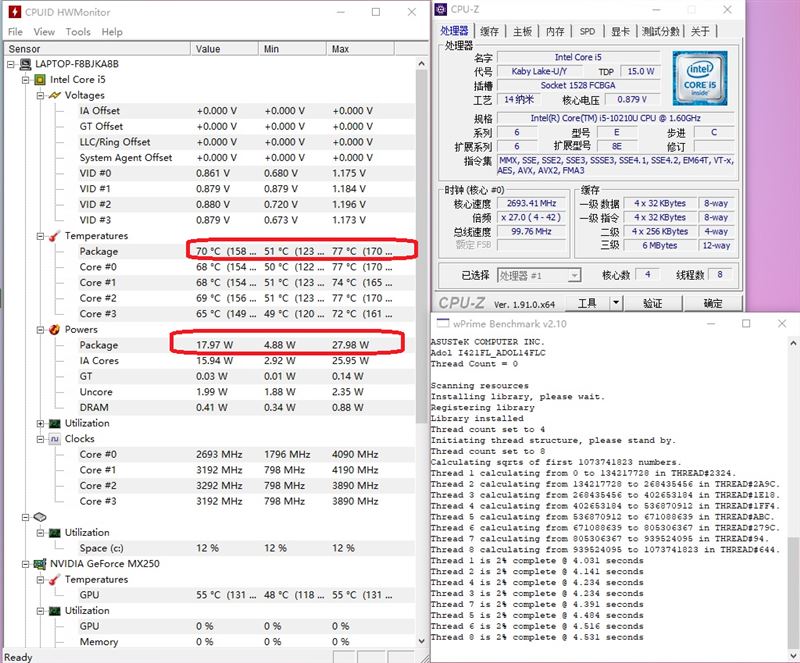Click the wPrime window scrollbar thumb
800x663 pixels.
793,591
